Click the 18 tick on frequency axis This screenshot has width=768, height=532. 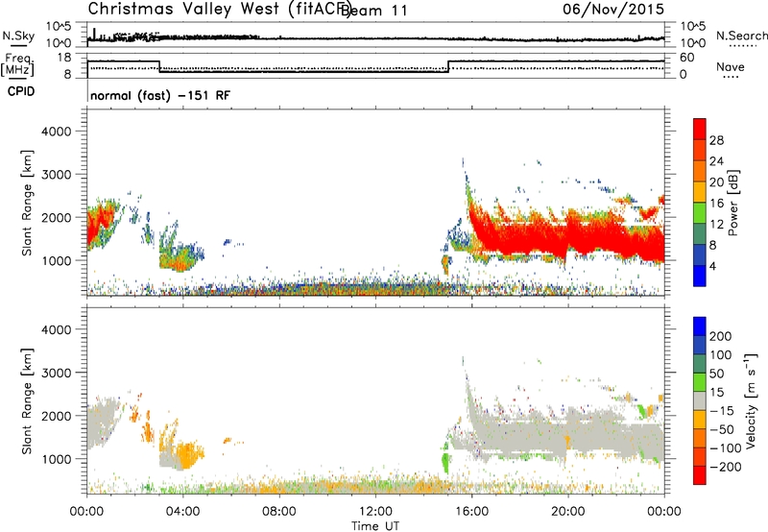pos(64,58)
